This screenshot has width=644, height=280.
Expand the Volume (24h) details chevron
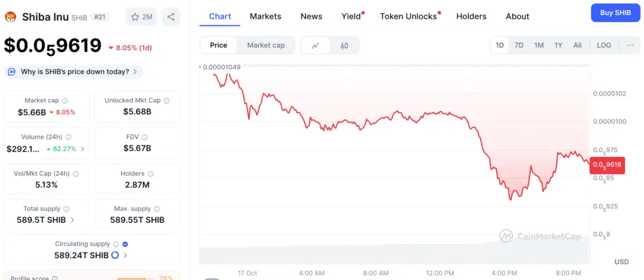82,149
